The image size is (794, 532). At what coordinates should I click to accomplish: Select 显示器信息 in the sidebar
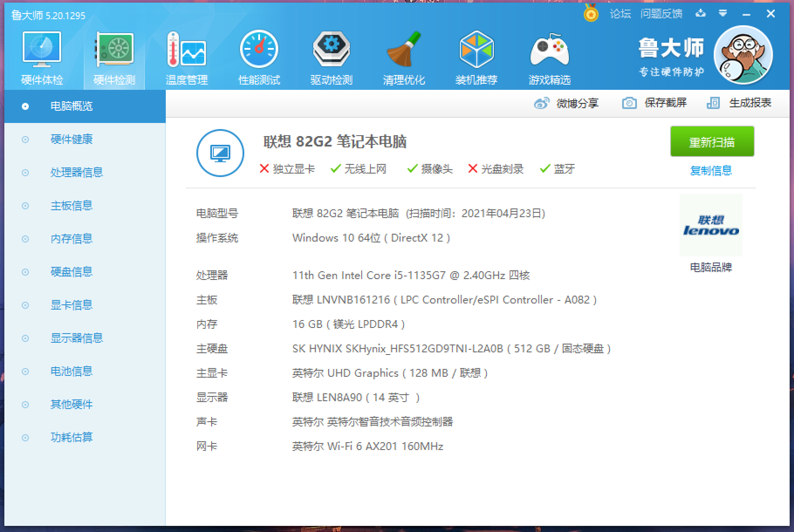(x=85, y=338)
